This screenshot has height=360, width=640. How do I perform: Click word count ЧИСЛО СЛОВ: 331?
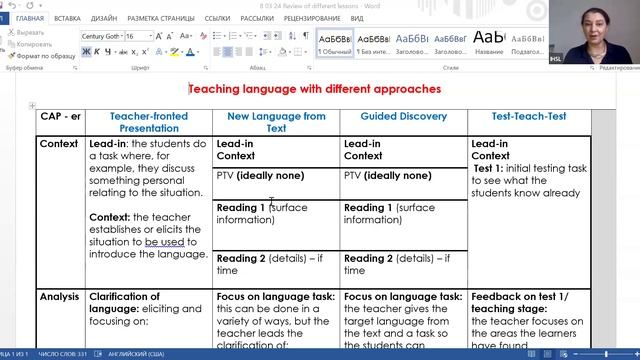[62, 354]
